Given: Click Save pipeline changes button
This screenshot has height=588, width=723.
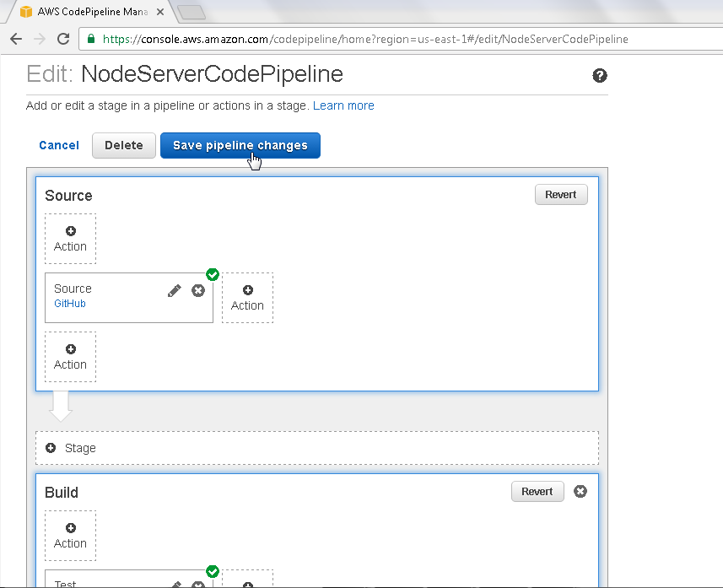Looking at the screenshot, I should tap(240, 146).
